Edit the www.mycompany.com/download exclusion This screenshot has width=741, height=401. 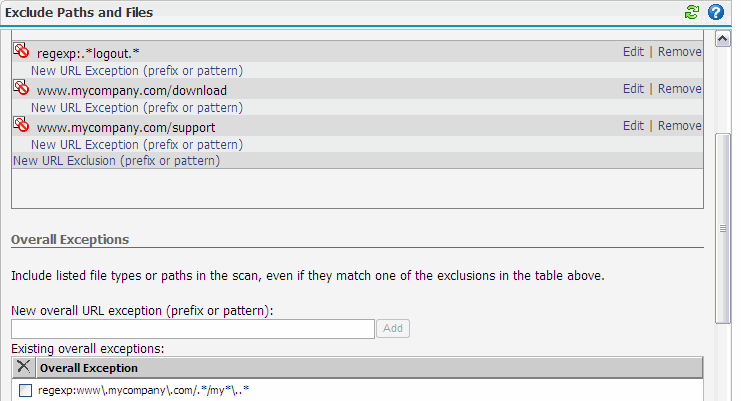pyautogui.click(x=633, y=89)
